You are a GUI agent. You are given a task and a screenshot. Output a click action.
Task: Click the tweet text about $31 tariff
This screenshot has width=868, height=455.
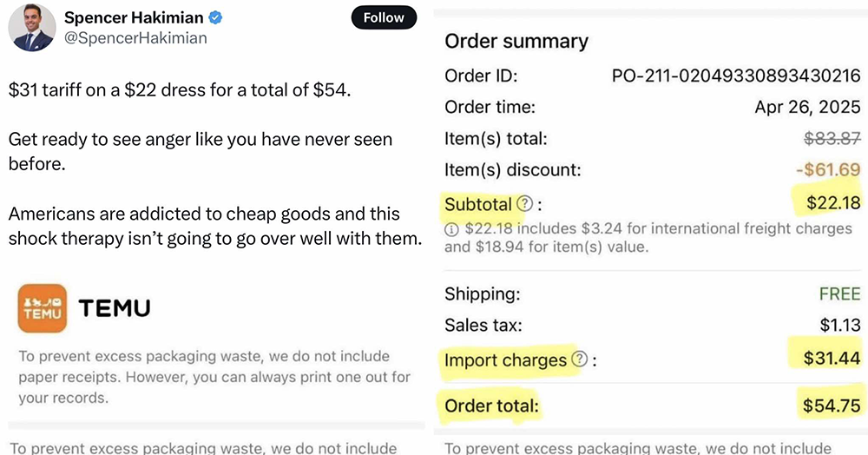point(180,89)
